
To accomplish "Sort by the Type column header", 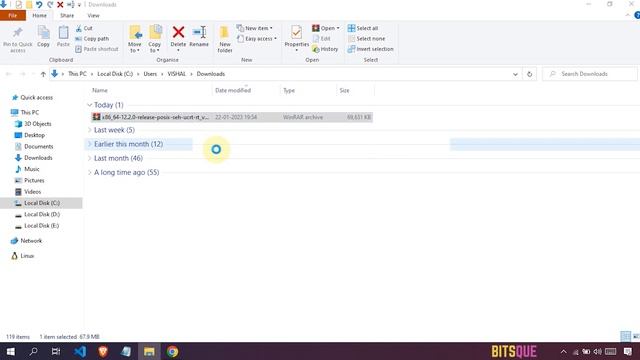I will [289, 91].
